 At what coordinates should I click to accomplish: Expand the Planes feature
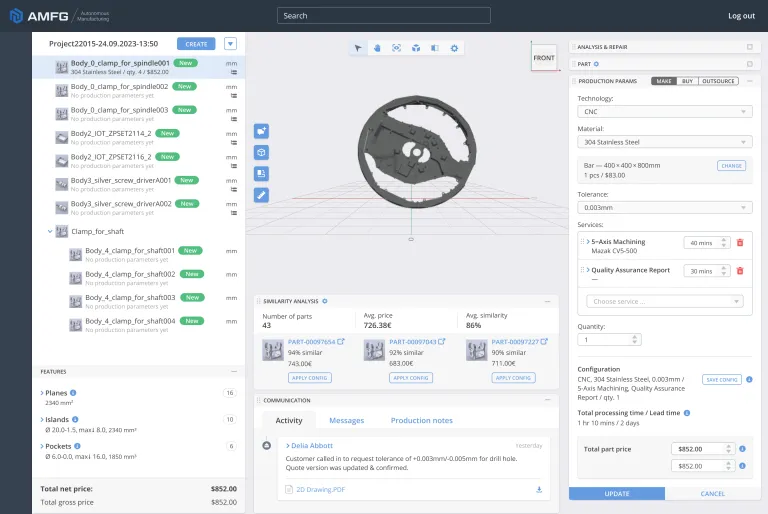(x=42, y=393)
